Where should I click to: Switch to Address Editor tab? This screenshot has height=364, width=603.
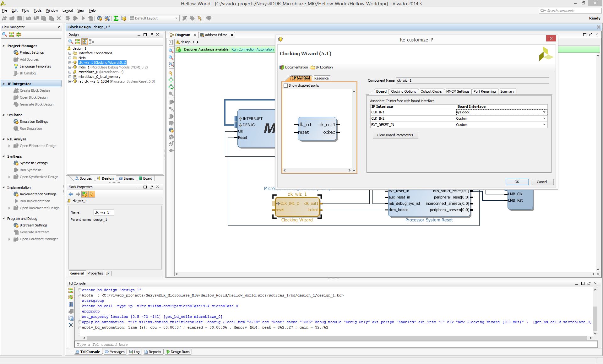click(216, 35)
